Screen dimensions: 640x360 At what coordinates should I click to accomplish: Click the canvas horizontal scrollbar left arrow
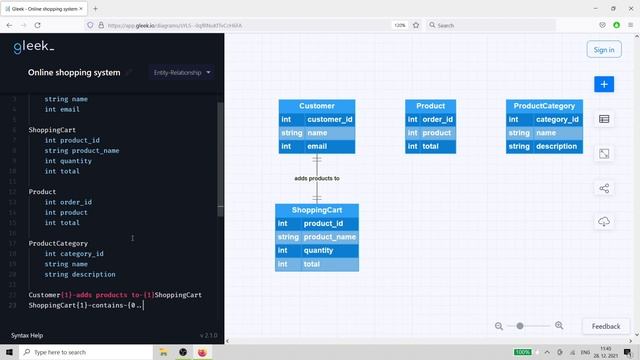(227, 341)
